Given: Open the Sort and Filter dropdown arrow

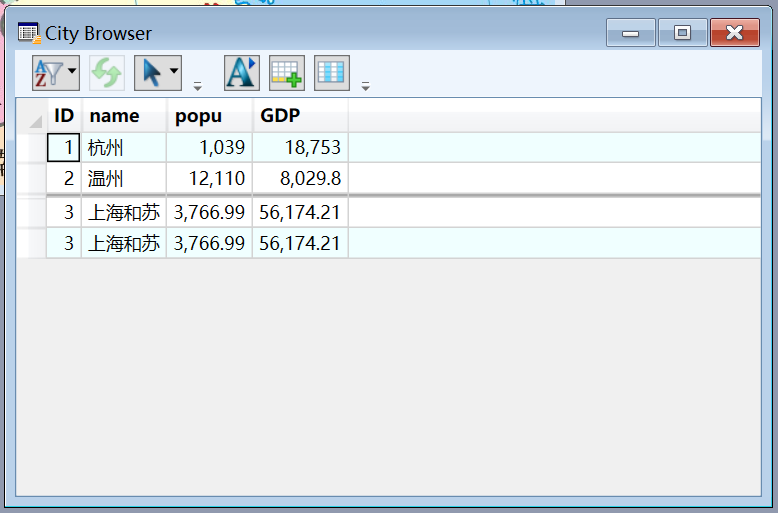Looking at the screenshot, I should tap(72, 72).
